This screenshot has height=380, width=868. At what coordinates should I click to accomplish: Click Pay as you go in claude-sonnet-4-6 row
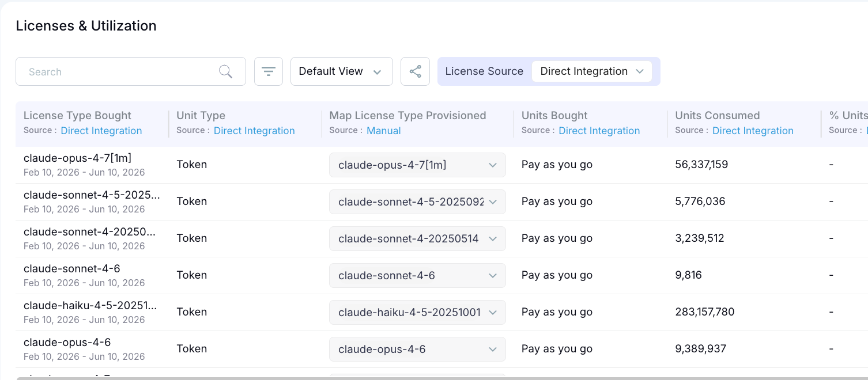557,275
